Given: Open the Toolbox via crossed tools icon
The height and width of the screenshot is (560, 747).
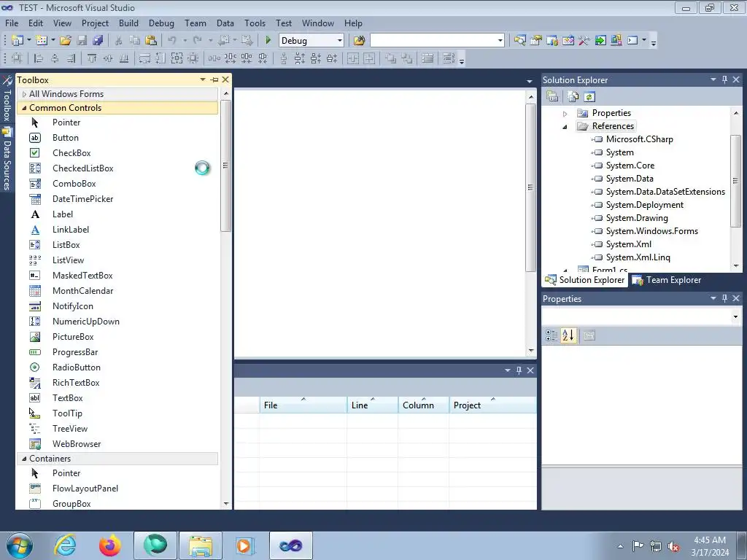Looking at the screenshot, I should (584, 41).
